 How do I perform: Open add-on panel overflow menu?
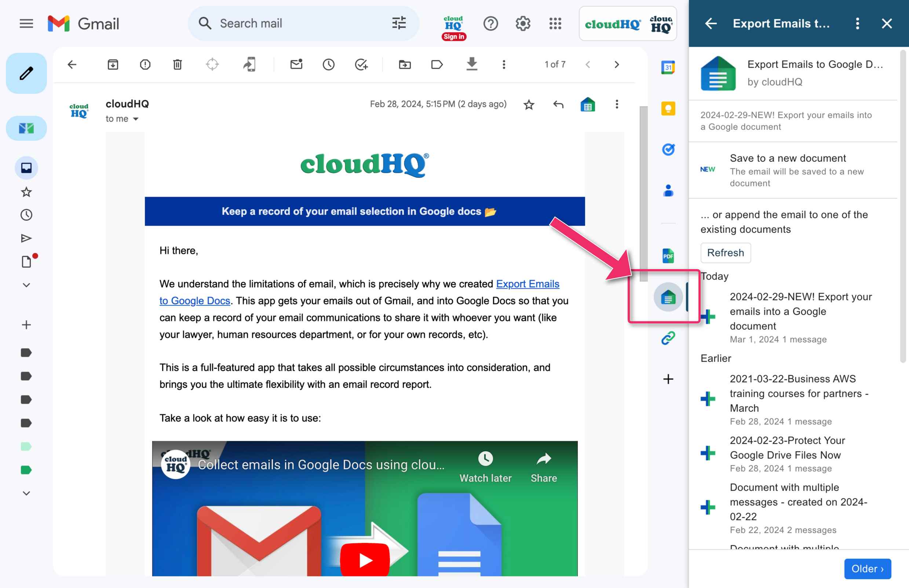(x=857, y=24)
